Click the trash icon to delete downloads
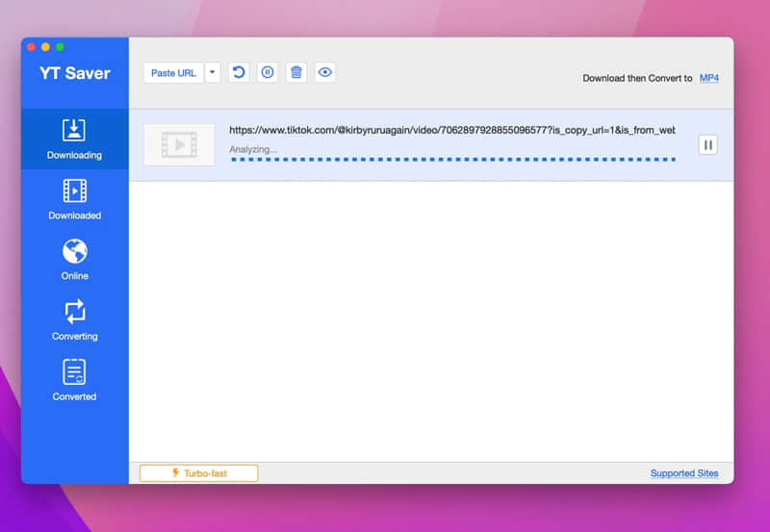Viewport: 770px width, 532px height. [296, 72]
